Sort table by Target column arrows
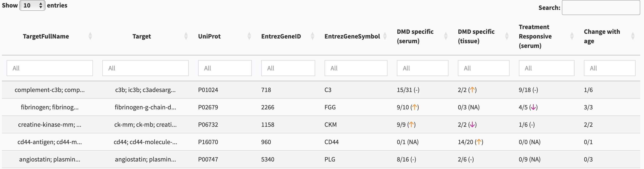The width and height of the screenshot is (644, 169). click(x=186, y=36)
